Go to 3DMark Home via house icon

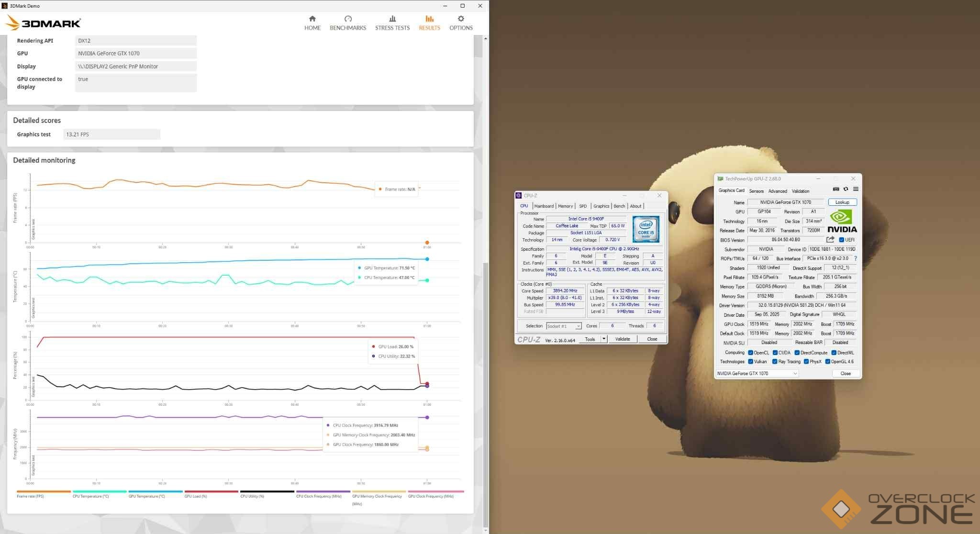click(312, 19)
